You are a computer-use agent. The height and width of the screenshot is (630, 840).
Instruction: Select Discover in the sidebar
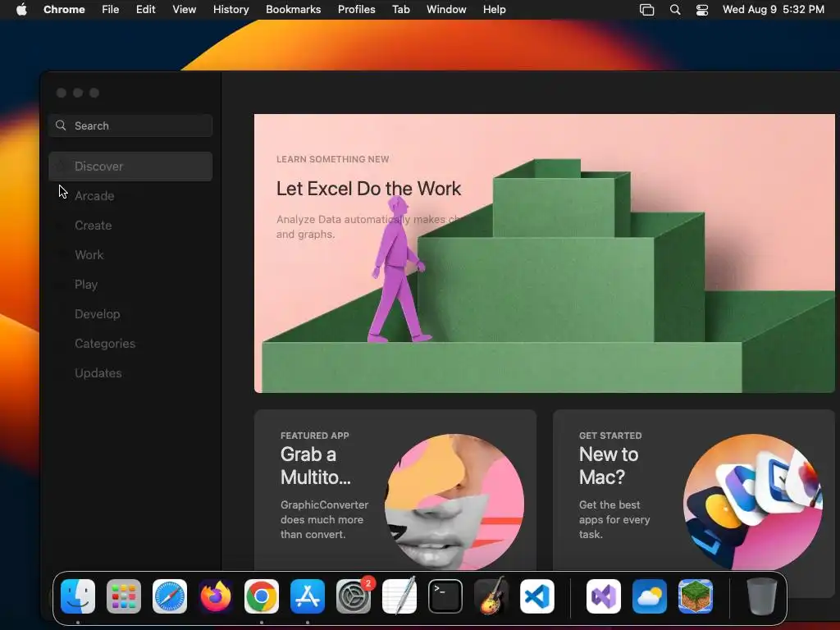[x=130, y=166]
